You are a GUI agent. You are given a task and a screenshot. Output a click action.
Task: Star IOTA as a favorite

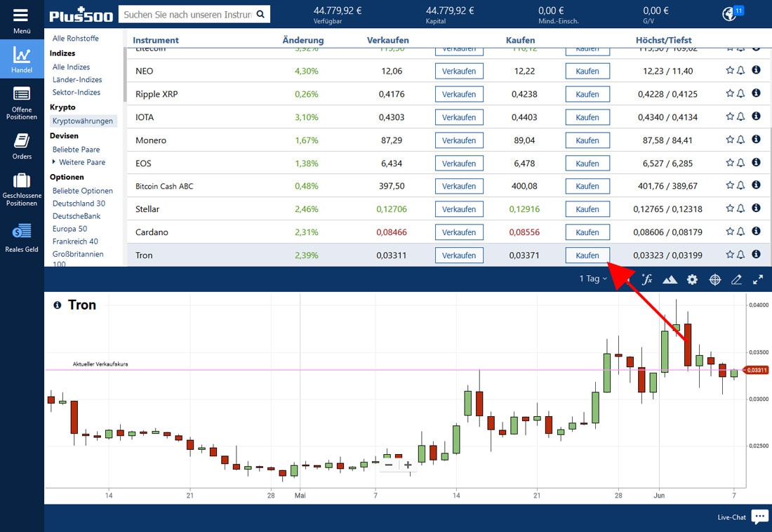pos(730,117)
